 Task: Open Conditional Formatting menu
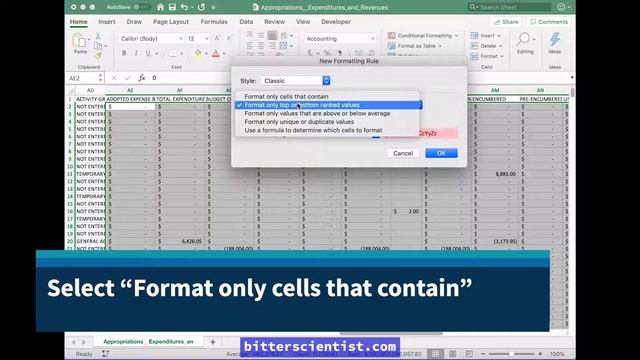pos(423,36)
